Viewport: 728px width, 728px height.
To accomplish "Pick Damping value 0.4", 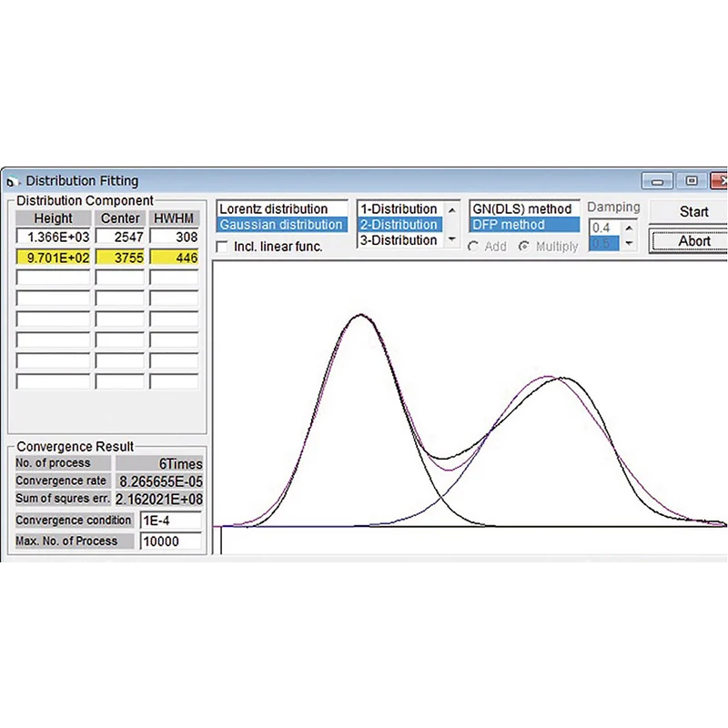I will click(x=604, y=228).
